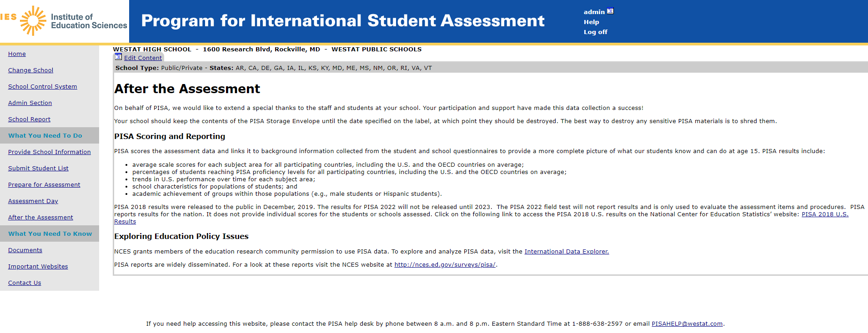
Task: Select Assessment Day in the sidebar
Action: (33, 201)
